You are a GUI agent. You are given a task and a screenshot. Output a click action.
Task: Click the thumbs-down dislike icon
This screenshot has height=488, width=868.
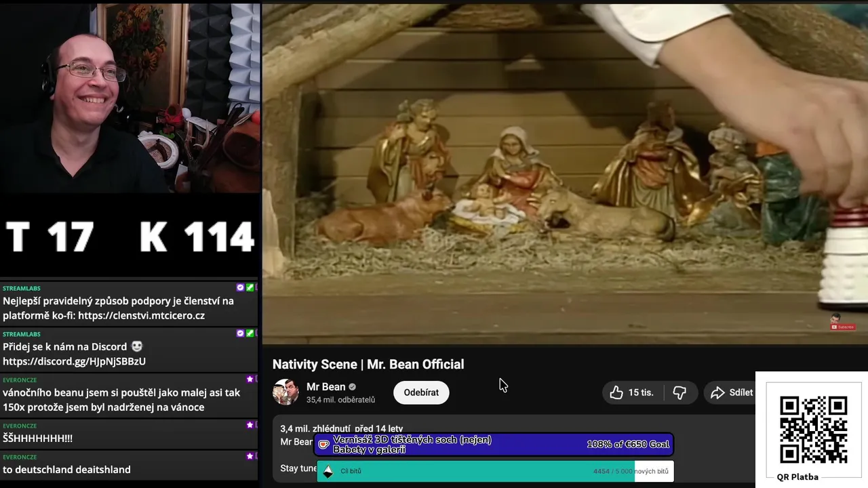pyautogui.click(x=679, y=392)
